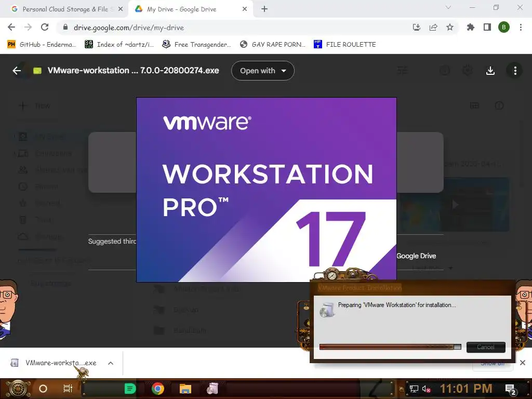Close the Personal Cloud Storage tab
Image resolution: width=532 pixels, height=399 pixels.
point(121,9)
